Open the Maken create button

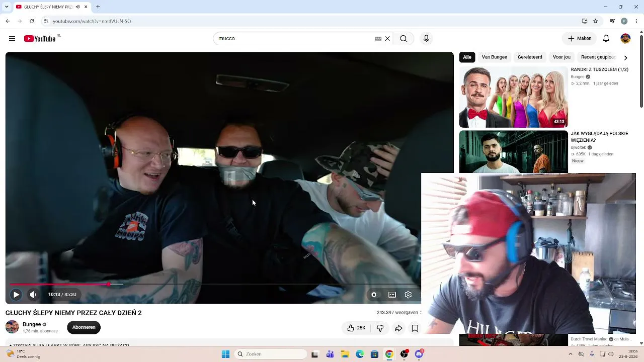click(x=580, y=39)
